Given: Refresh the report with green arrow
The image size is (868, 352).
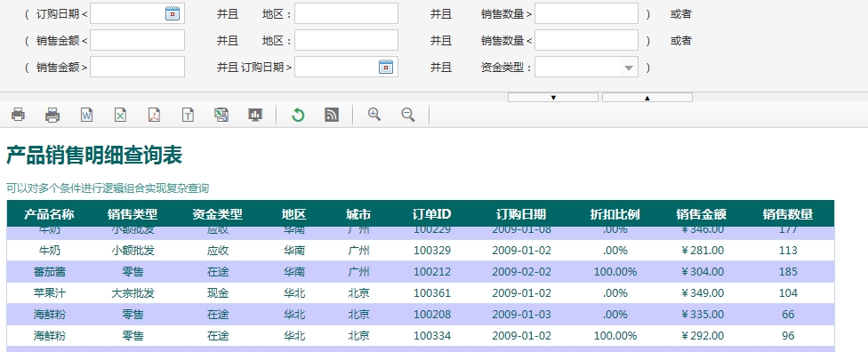Looking at the screenshot, I should [x=298, y=115].
